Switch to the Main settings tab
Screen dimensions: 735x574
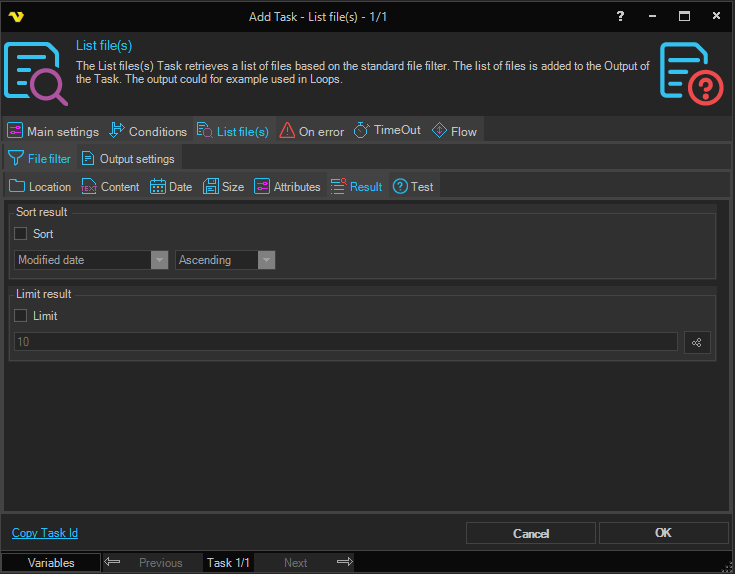point(53,131)
